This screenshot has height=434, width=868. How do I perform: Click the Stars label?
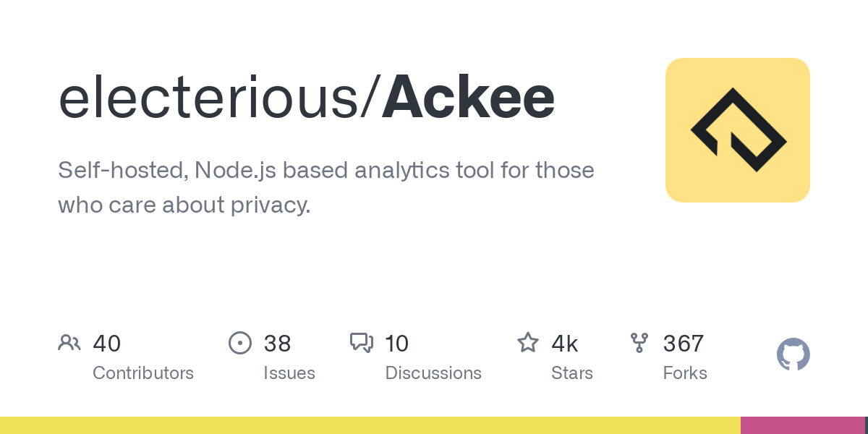pos(572,373)
